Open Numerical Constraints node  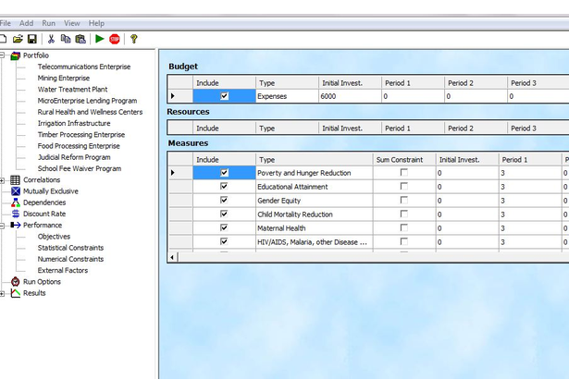[x=70, y=259]
